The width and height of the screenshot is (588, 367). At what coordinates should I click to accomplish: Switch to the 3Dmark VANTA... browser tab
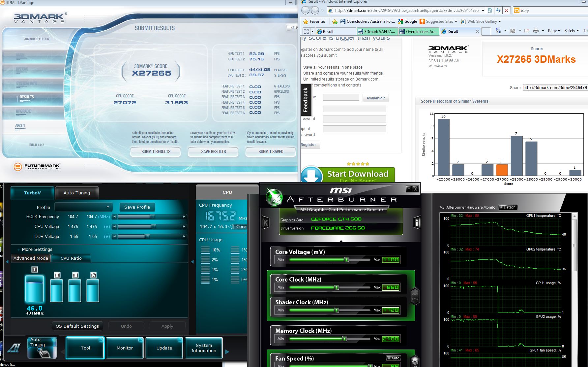click(377, 31)
